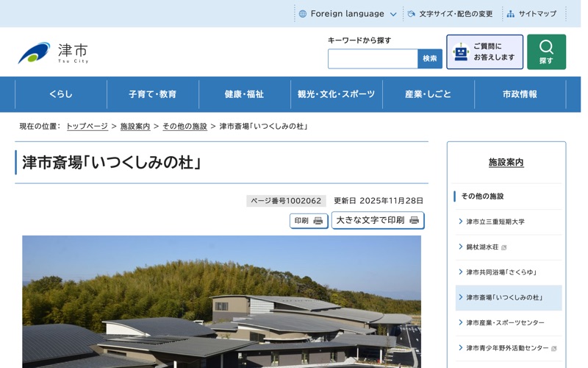Image resolution: width=588 pixels, height=368 pixels.
Task: Click the chevron beside 津市立三重短期大学
Action: 461,222
